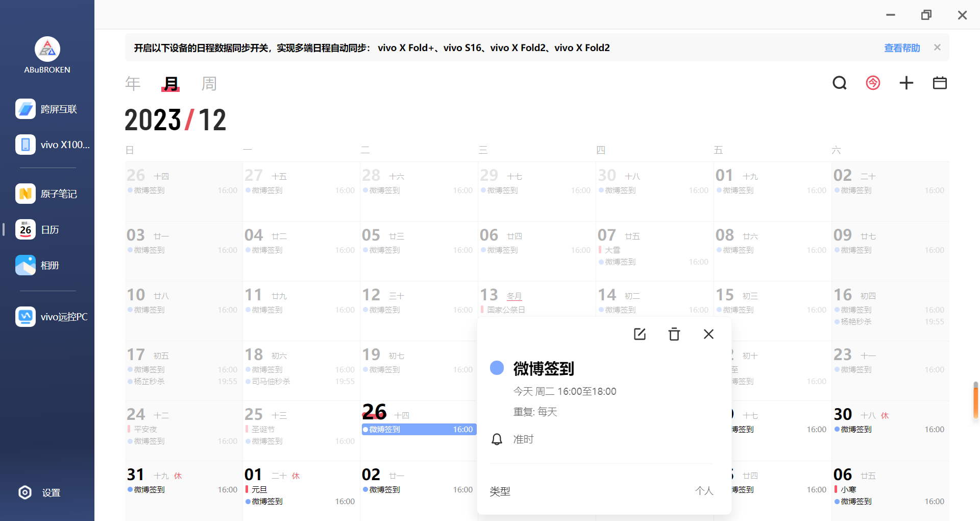Click the 类型 个人 type row
The height and width of the screenshot is (521, 980).
(x=601, y=491)
